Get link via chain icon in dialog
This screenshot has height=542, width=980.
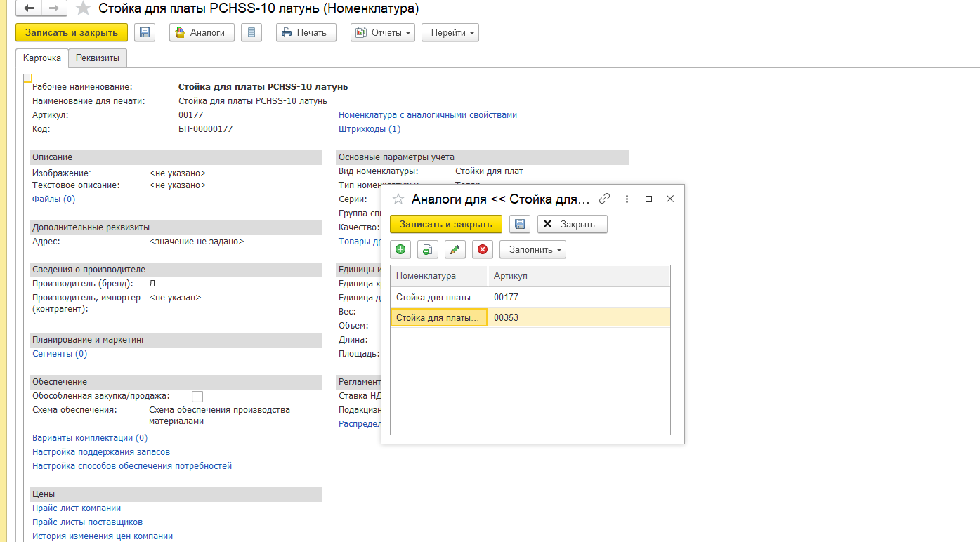tap(604, 199)
